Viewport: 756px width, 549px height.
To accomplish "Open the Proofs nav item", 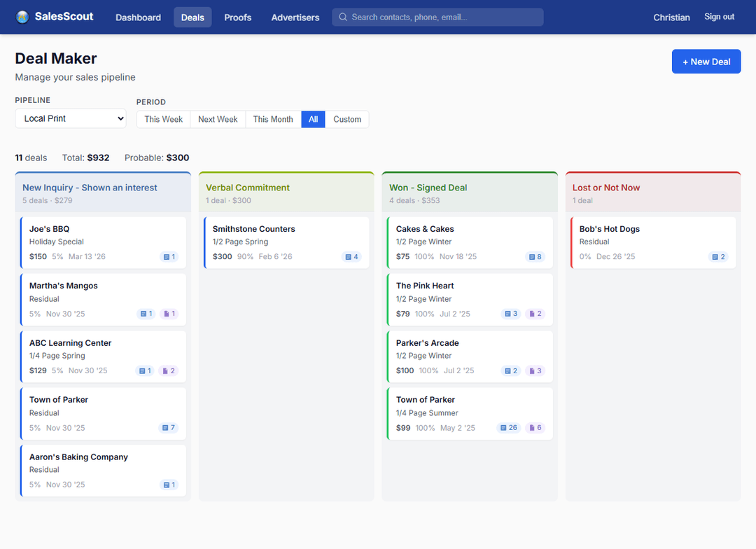I will point(238,18).
